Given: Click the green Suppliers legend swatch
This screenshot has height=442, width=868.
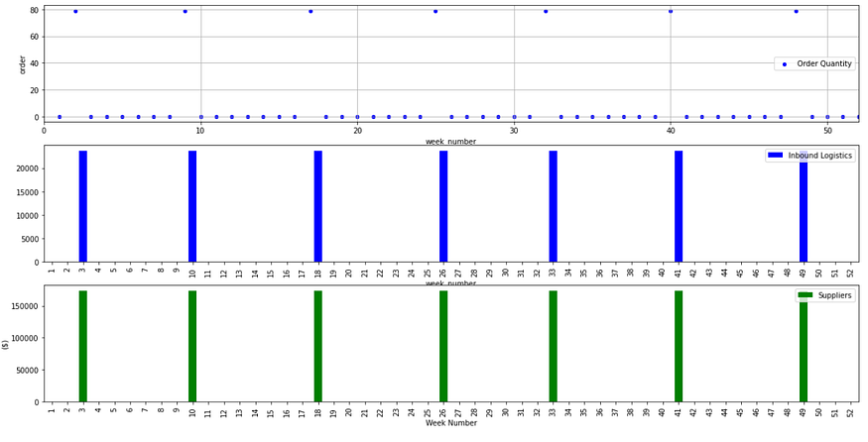Looking at the screenshot, I should [806, 295].
